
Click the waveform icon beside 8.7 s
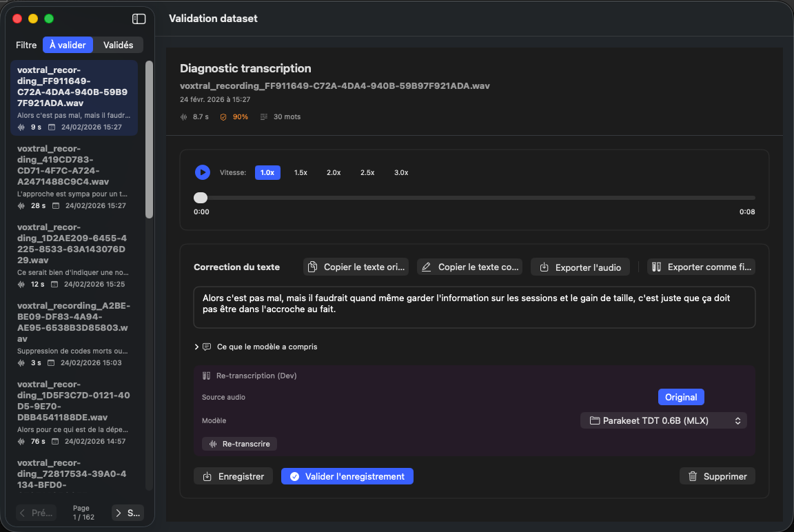pyautogui.click(x=184, y=117)
